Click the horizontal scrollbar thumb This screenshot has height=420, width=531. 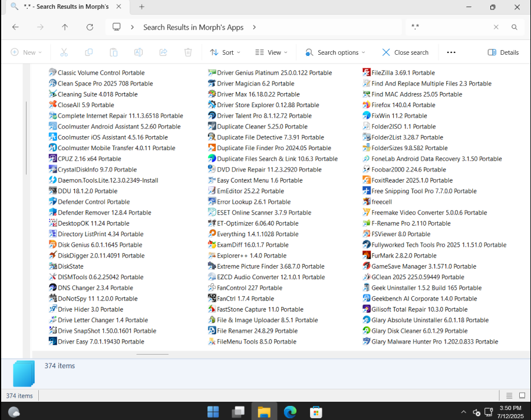click(152, 354)
